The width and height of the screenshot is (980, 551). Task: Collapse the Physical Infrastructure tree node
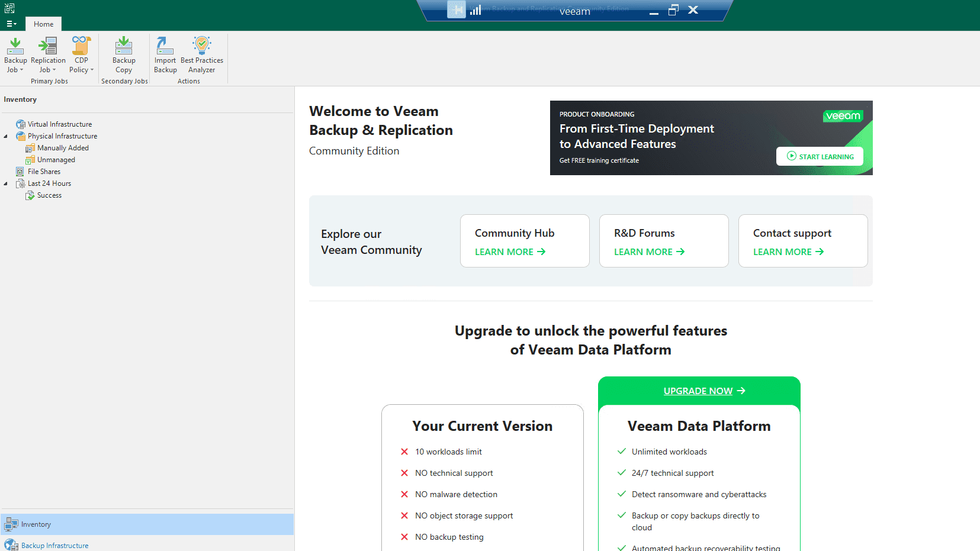6,136
